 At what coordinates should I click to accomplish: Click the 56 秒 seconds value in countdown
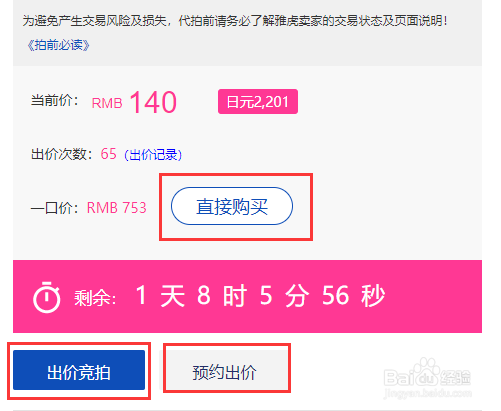pos(353,295)
